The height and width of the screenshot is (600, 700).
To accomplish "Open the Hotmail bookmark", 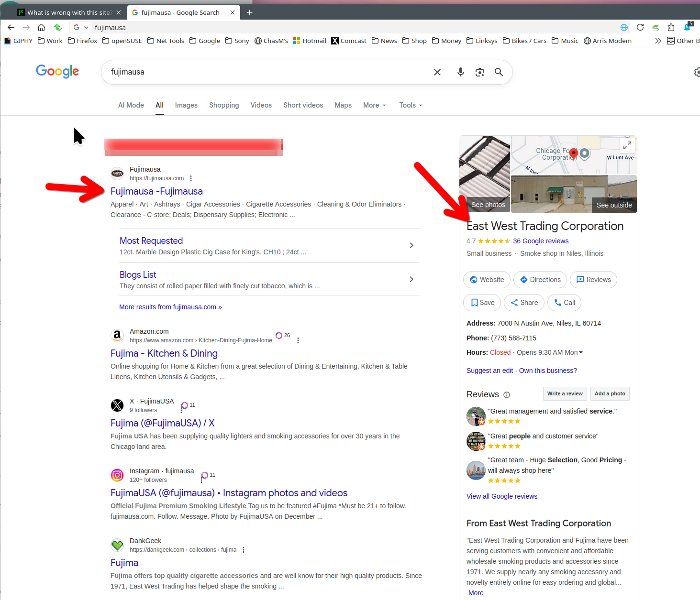I will [x=310, y=41].
